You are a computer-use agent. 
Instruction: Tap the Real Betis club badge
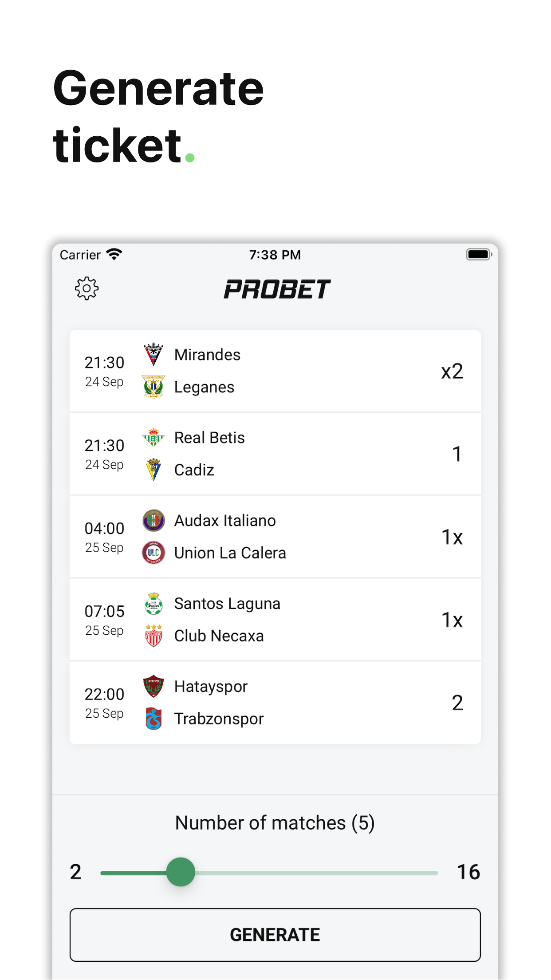click(x=153, y=437)
